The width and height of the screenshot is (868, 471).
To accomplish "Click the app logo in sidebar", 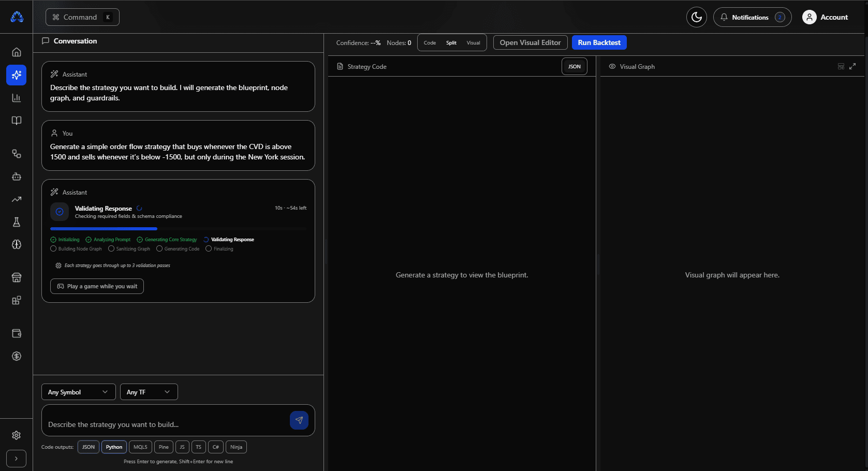I will click(x=17, y=17).
